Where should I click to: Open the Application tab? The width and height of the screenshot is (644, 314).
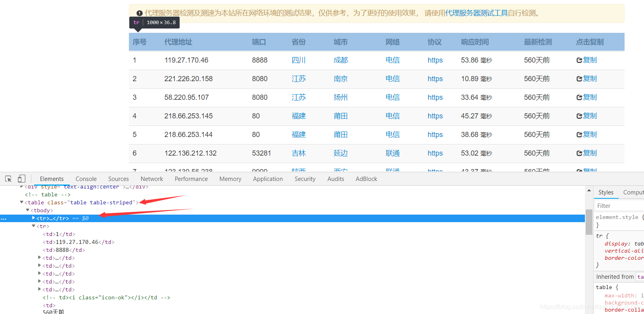click(268, 179)
